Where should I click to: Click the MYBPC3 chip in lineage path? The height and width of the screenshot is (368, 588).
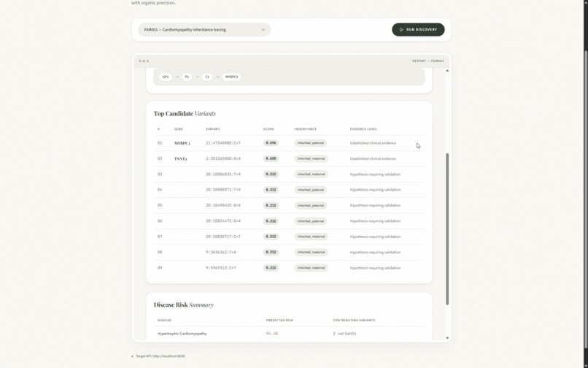231,77
